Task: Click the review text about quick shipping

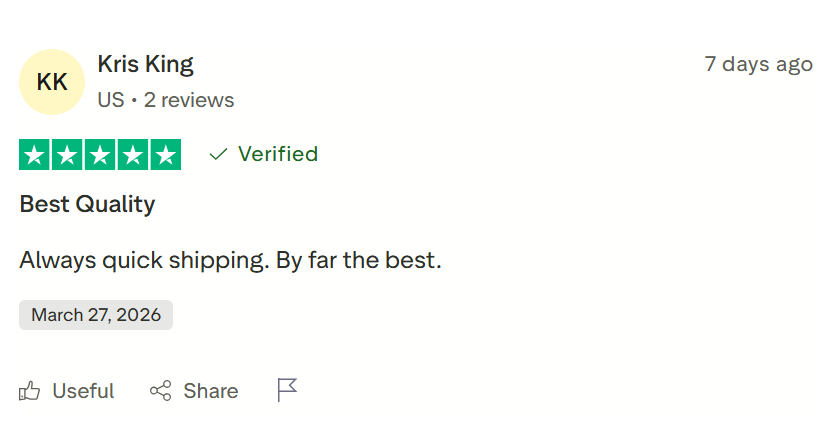Action: point(230,261)
